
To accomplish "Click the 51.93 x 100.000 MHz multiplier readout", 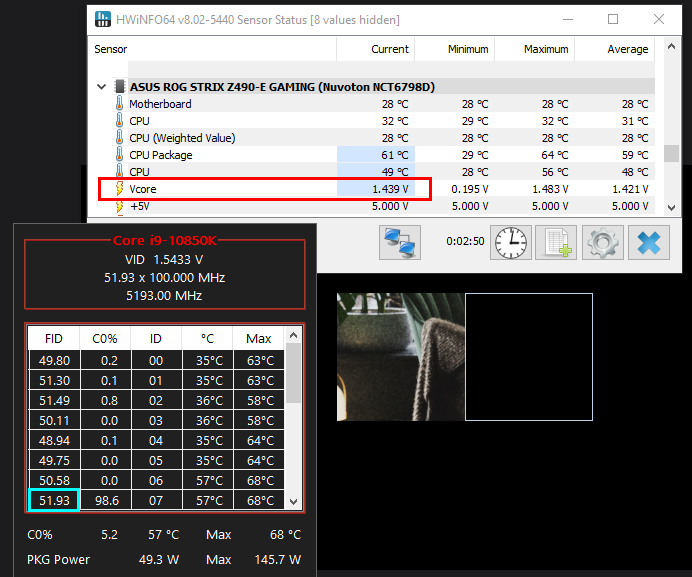I will [164, 278].
